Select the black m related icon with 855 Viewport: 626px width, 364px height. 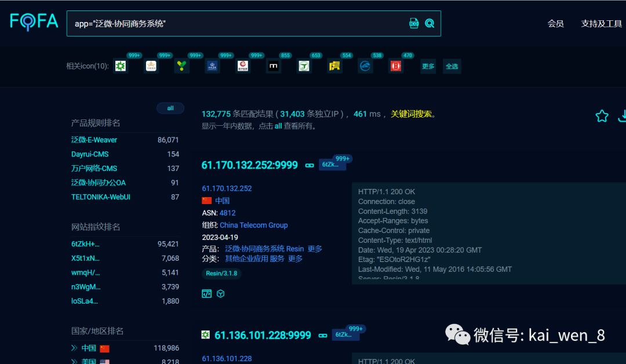274,66
